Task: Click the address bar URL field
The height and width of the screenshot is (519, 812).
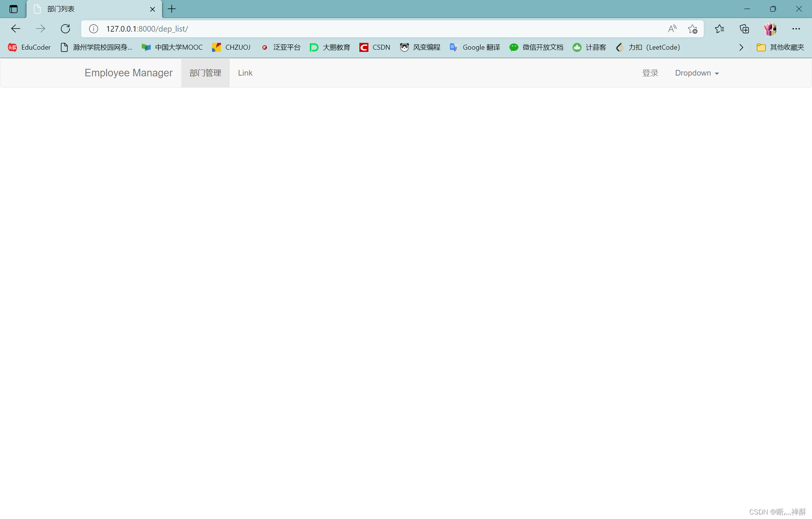Action: [338, 29]
